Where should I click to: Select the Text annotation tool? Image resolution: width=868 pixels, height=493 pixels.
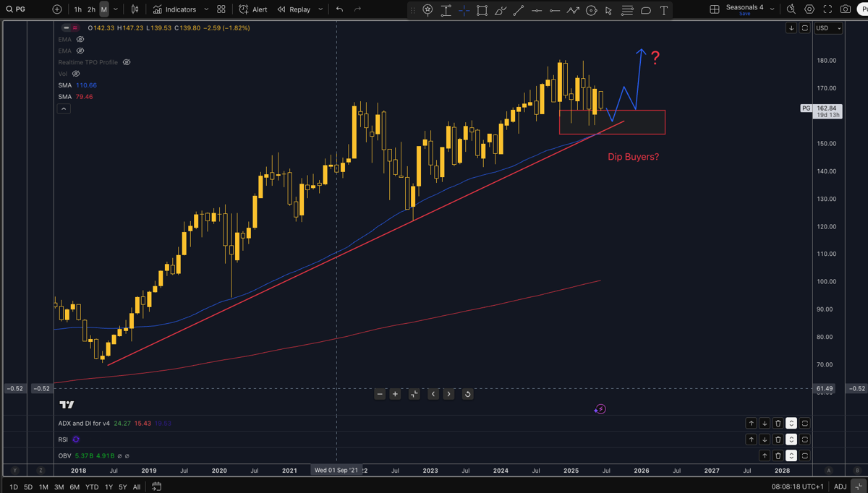coord(663,10)
